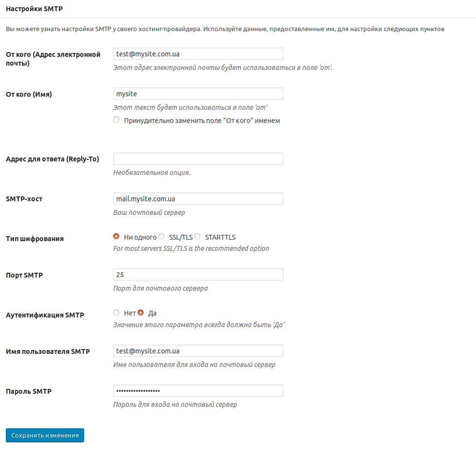Select 'Нет' for SMTP authentication
The width and height of the screenshot is (476, 456).
(x=116, y=313)
